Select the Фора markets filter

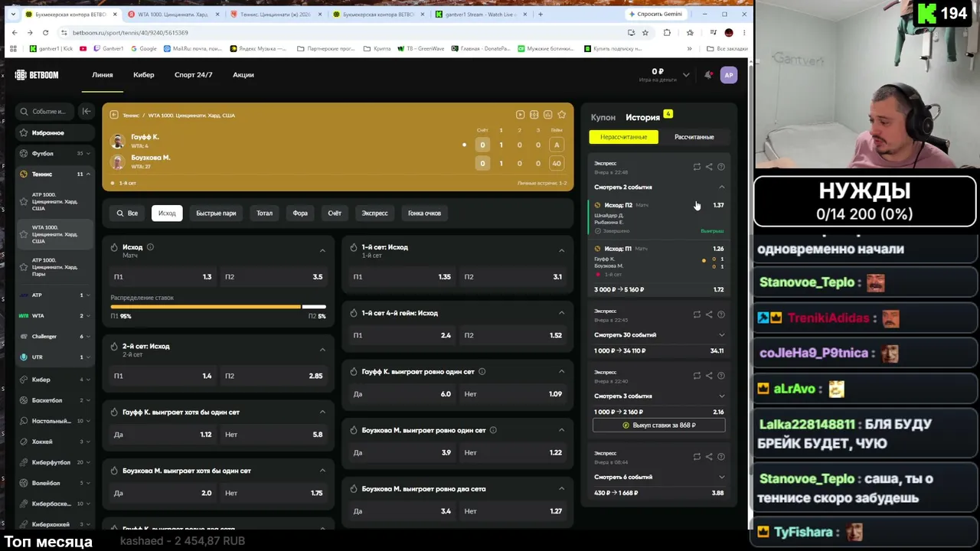pos(300,214)
